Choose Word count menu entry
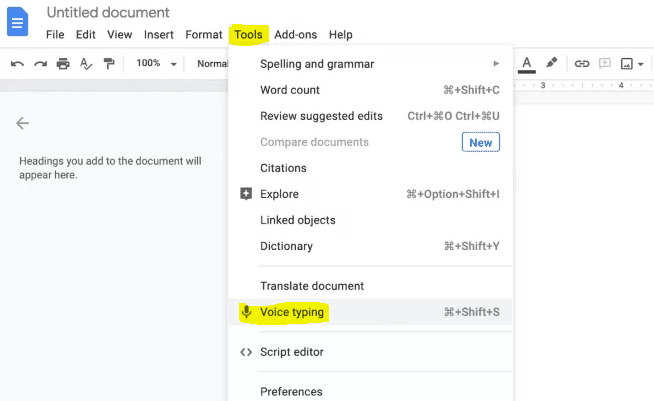This screenshot has height=401, width=654. coord(370,90)
